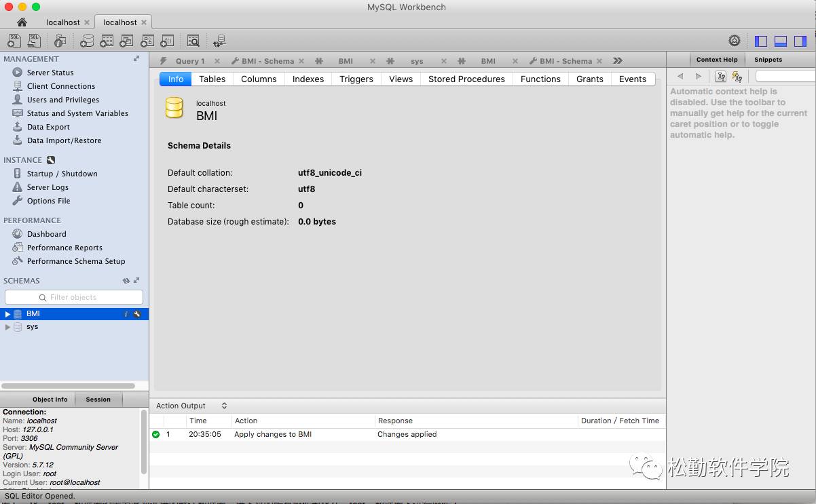Open Performance Reports
816x504 pixels.
pos(64,248)
